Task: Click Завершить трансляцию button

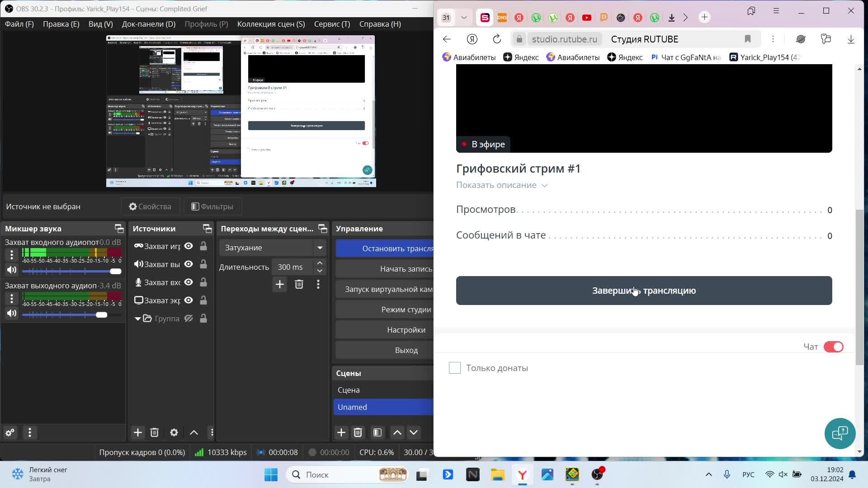Action: [644, 291]
